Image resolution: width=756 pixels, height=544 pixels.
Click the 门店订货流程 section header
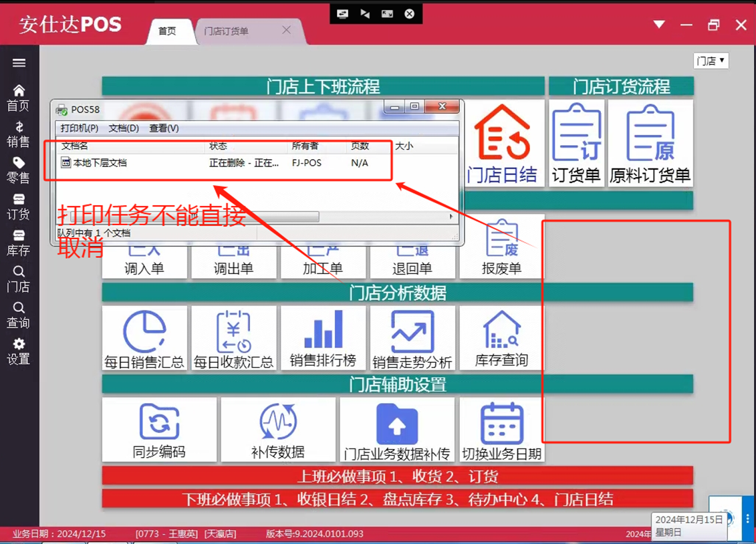[x=621, y=86]
